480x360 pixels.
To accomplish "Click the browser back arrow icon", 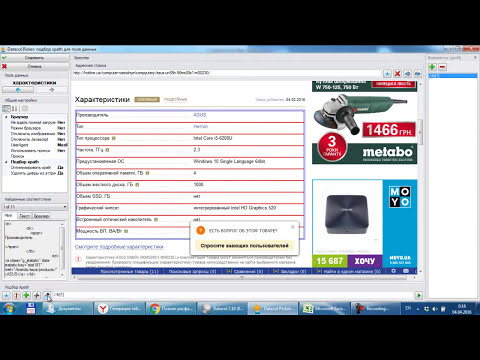I will click(407, 73).
